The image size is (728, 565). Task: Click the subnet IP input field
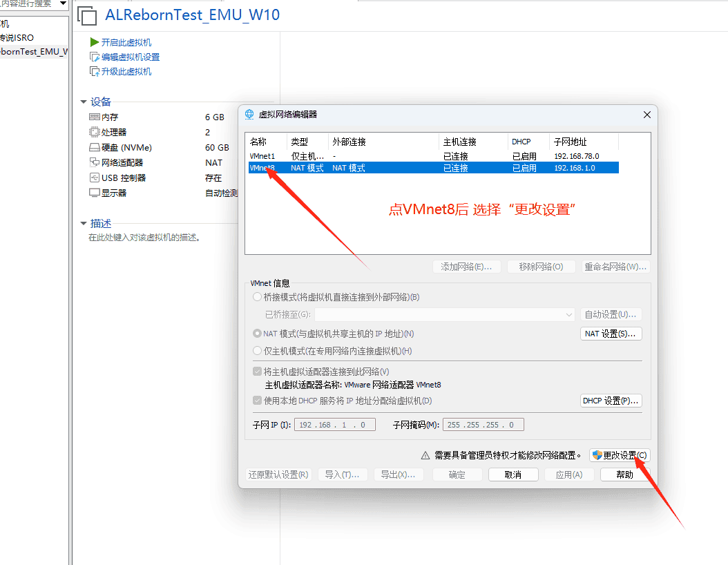click(x=335, y=425)
